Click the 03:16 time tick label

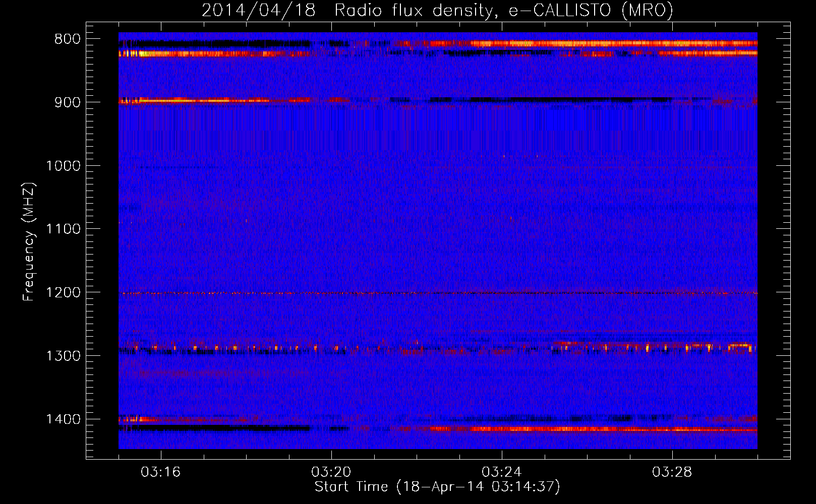coord(161,472)
